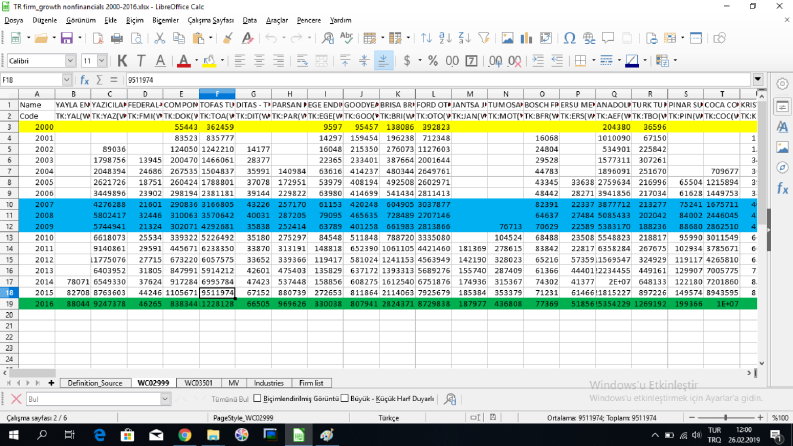
Task: Enable Biçimlendirilmiş Görüntü checkbox
Action: [257, 398]
